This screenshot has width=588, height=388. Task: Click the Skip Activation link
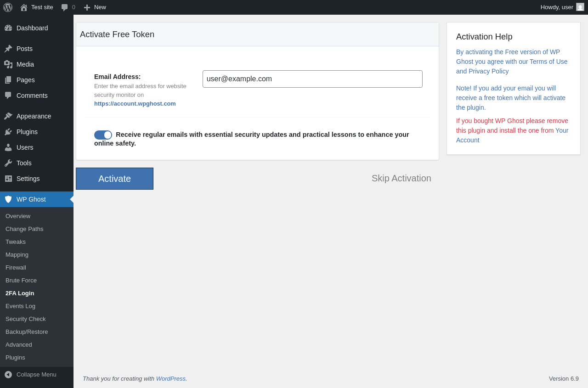coord(401,178)
